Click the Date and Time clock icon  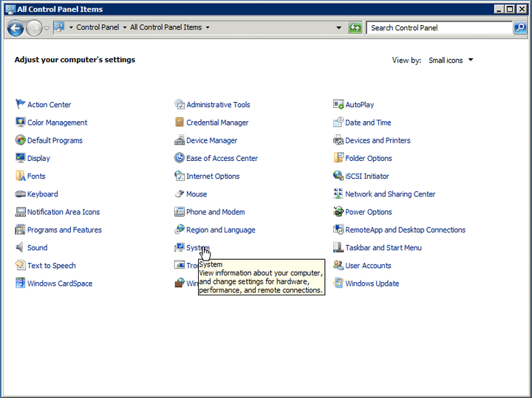pyautogui.click(x=338, y=123)
